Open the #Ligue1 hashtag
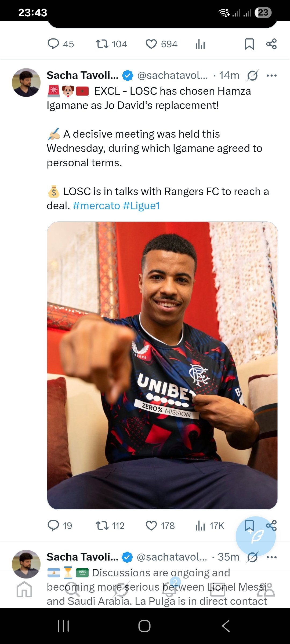 tap(142, 206)
